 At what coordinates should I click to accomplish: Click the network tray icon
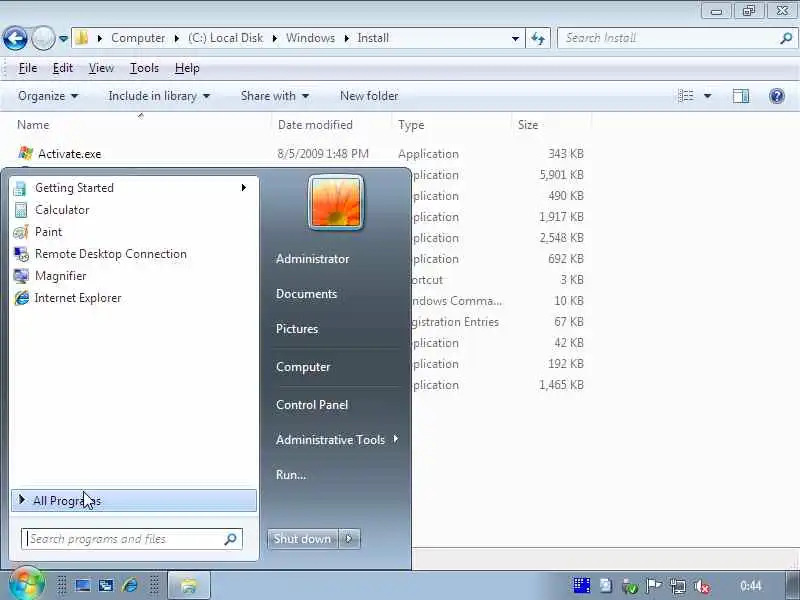[678, 586]
